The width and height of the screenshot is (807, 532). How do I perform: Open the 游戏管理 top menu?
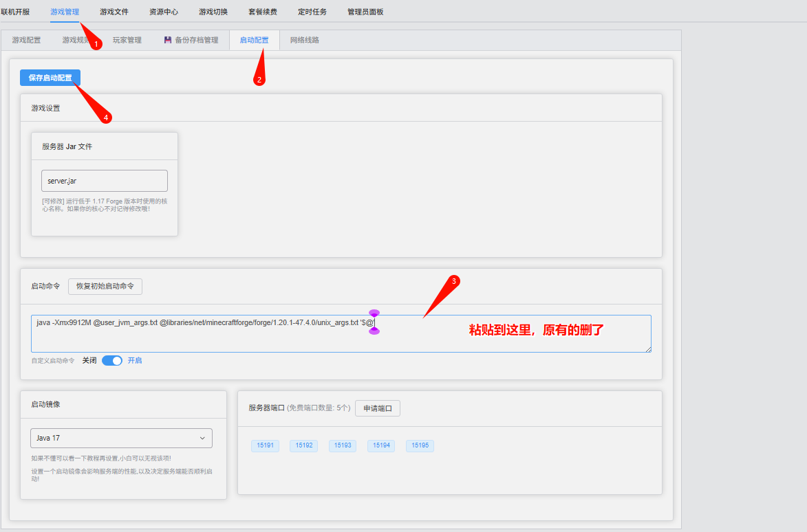(x=65, y=12)
